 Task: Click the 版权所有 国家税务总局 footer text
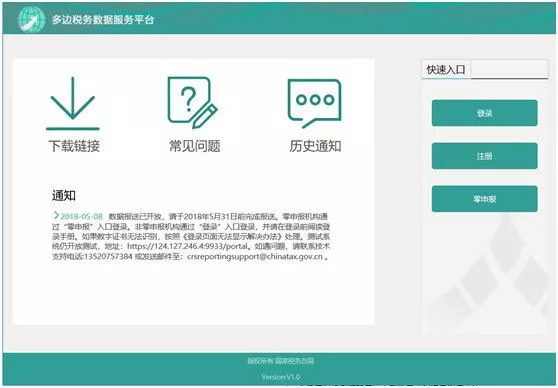coord(281,361)
